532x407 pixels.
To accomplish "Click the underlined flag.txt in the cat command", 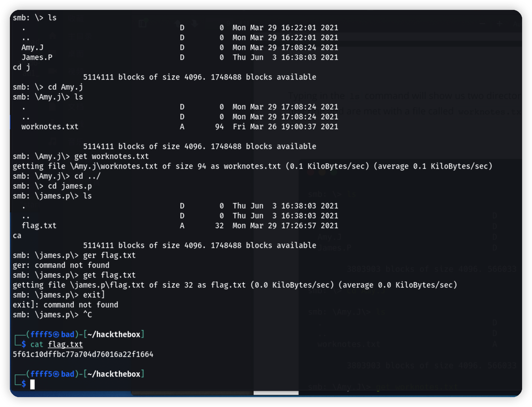I will coord(65,345).
